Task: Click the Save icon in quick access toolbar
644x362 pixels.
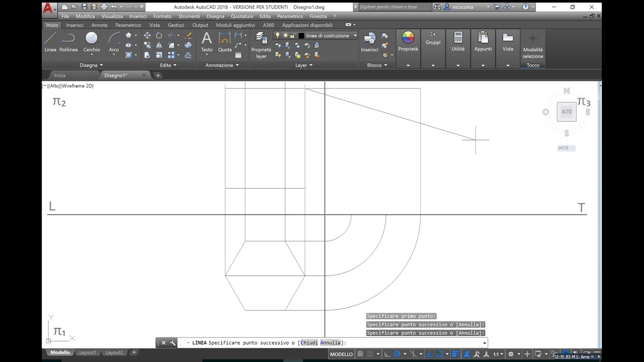Action: (x=84, y=7)
